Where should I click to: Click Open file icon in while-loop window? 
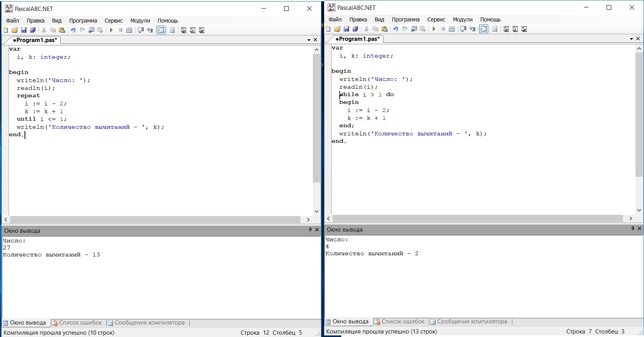pos(337,29)
